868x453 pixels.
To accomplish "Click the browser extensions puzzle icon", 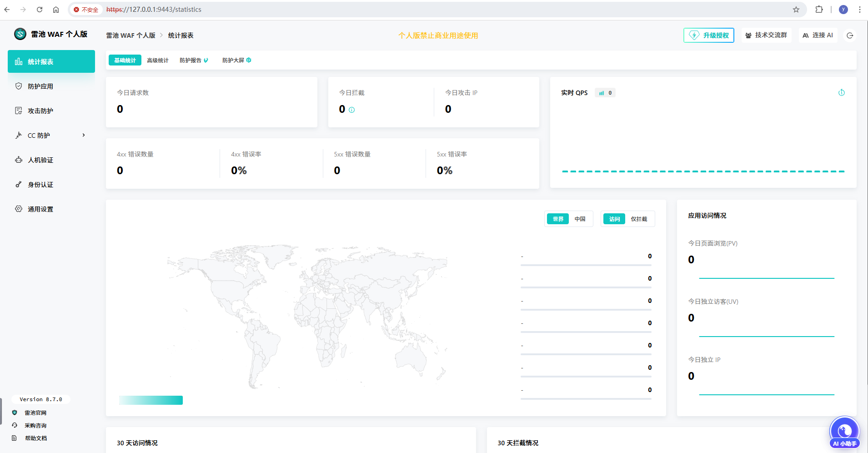I will 819,10.
